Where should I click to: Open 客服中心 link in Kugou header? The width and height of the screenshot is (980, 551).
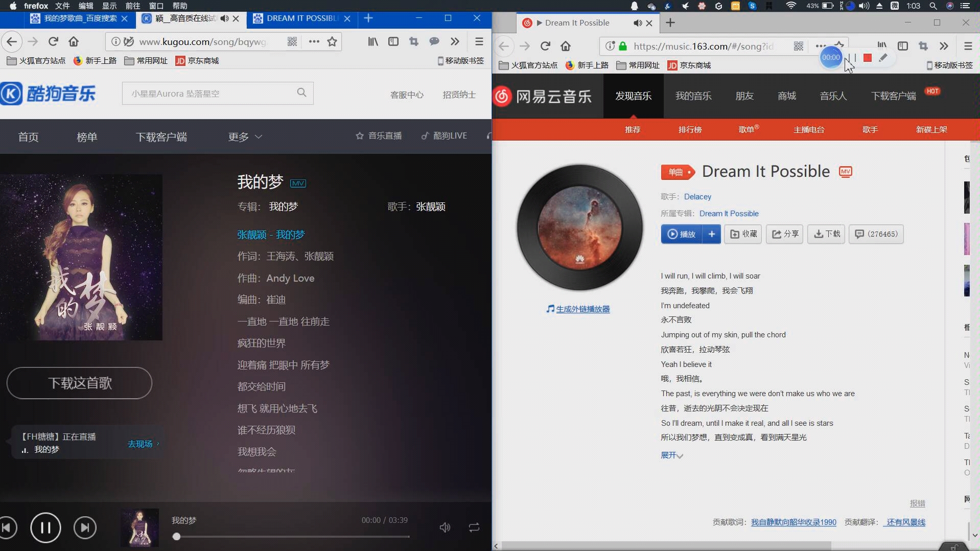[x=407, y=95]
